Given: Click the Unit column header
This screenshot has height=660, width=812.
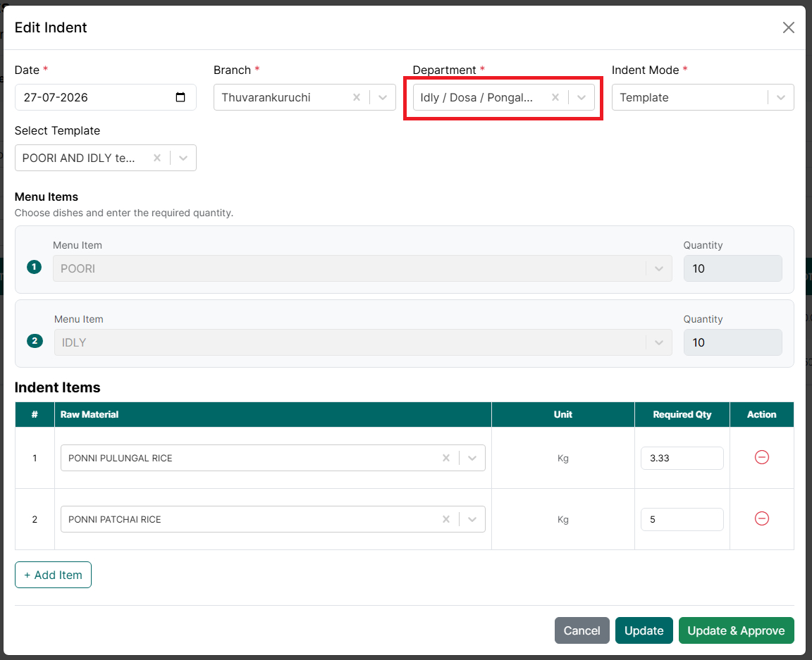Looking at the screenshot, I should [563, 414].
